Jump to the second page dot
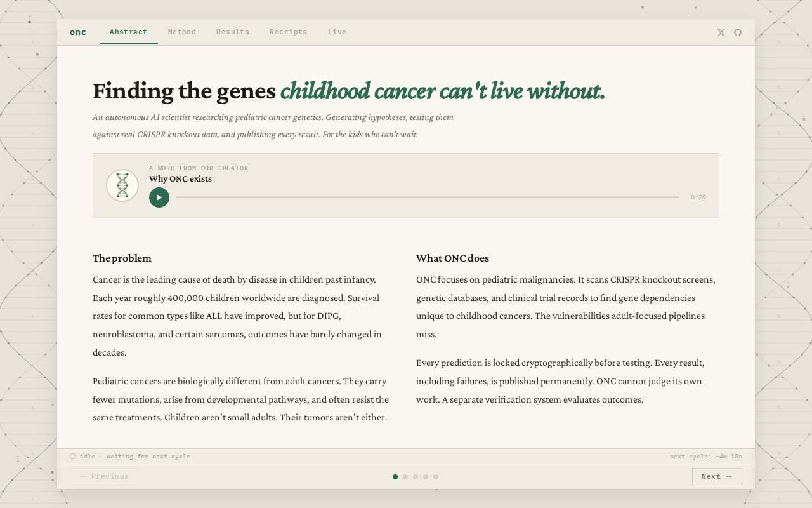 coord(405,477)
